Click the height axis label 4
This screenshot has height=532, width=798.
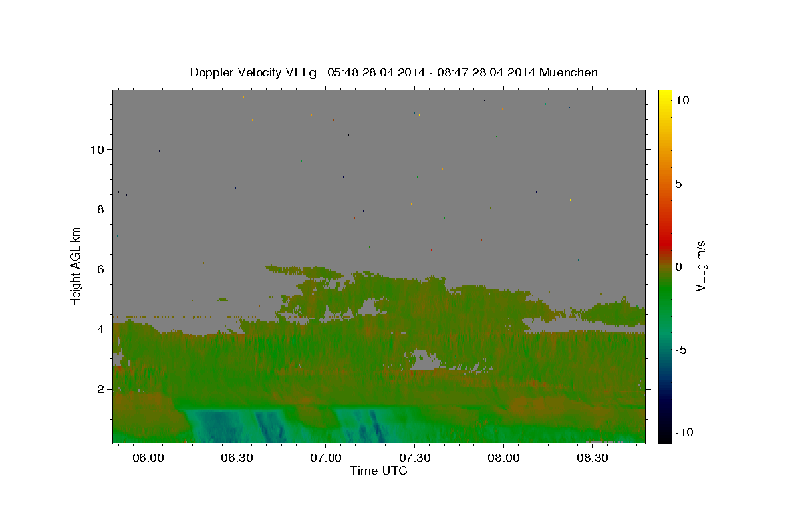click(x=101, y=329)
